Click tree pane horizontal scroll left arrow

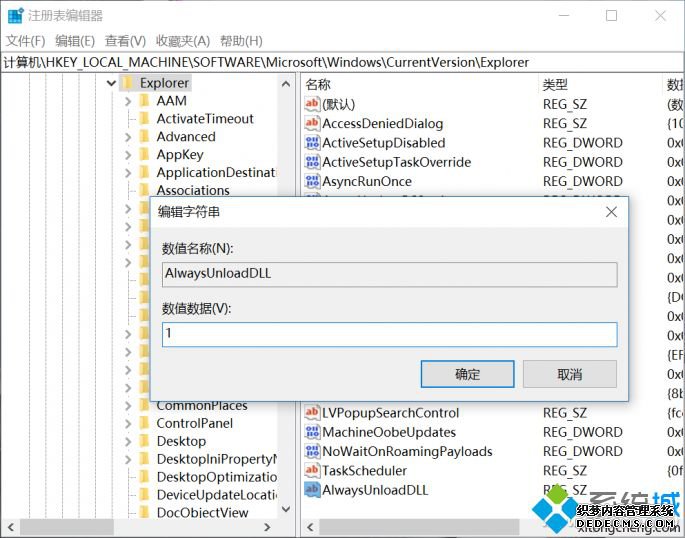[11, 527]
